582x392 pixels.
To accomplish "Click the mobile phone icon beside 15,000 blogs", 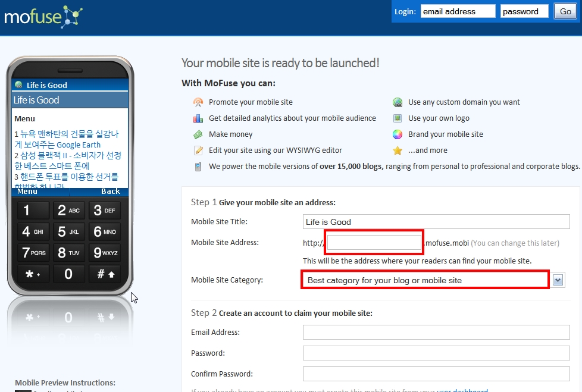I will click(x=198, y=167).
